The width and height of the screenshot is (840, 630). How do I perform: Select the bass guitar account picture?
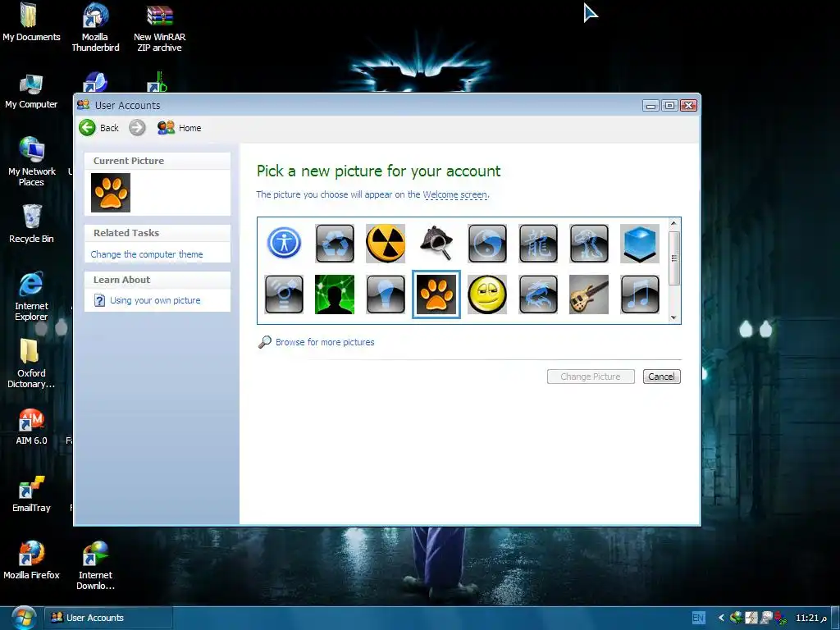point(589,294)
